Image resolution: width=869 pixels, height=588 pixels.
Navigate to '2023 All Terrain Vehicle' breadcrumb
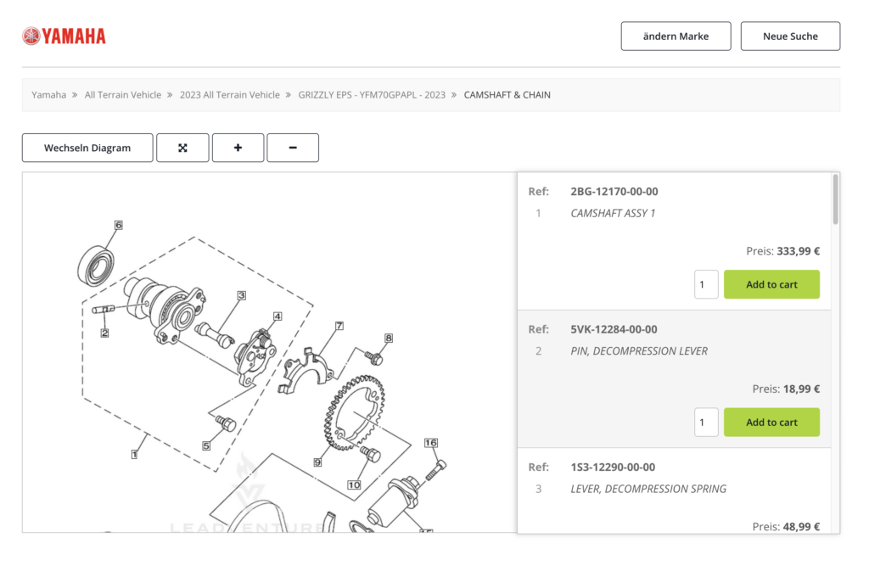point(229,95)
